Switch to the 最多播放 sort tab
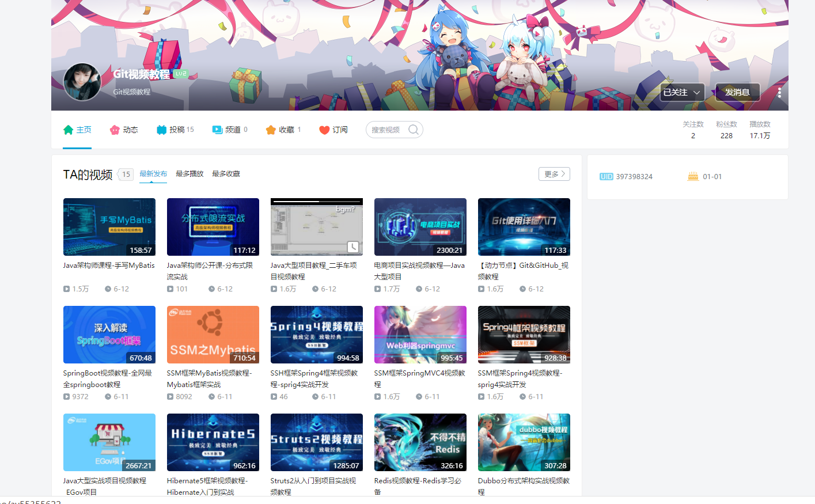Image resolution: width=815 pixels, height=504 pixels. tap(189, 173)
